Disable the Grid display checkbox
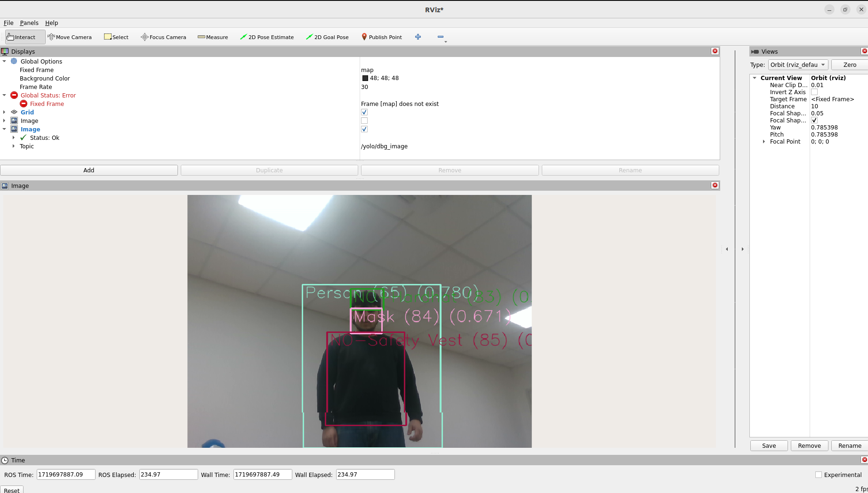This screenshot has width=868, height=493. [x=364, y=113]
